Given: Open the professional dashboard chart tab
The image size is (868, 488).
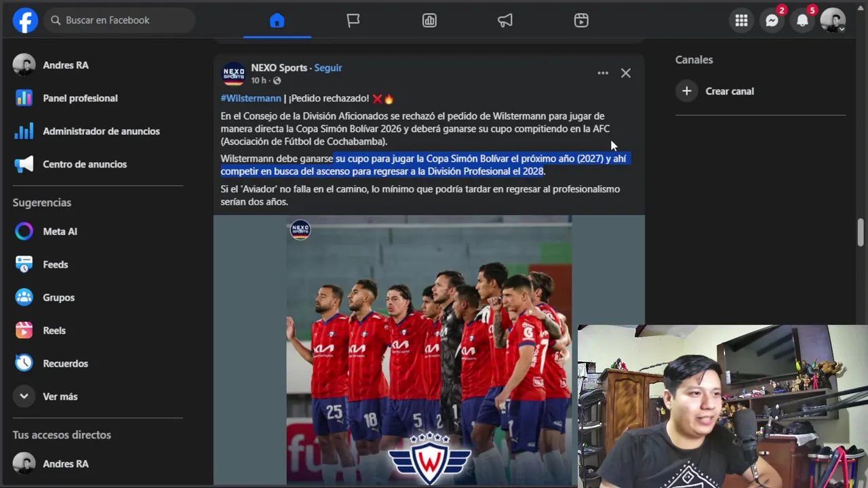Looking at the screenshot, I should (429, 20).
